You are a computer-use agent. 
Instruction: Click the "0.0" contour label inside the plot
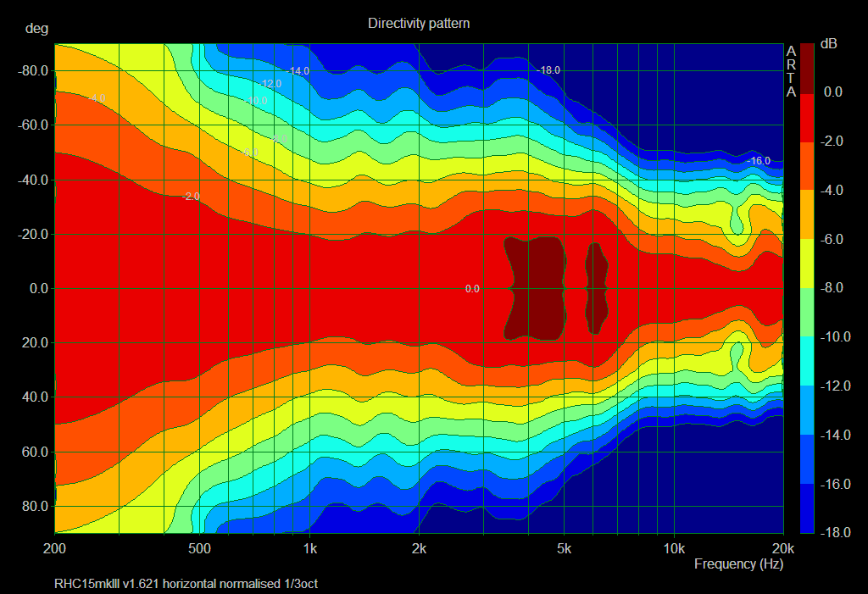(472, 288)
